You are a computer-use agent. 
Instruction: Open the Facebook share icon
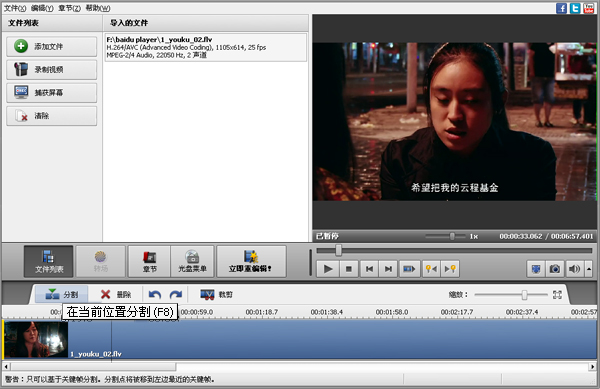561,8
